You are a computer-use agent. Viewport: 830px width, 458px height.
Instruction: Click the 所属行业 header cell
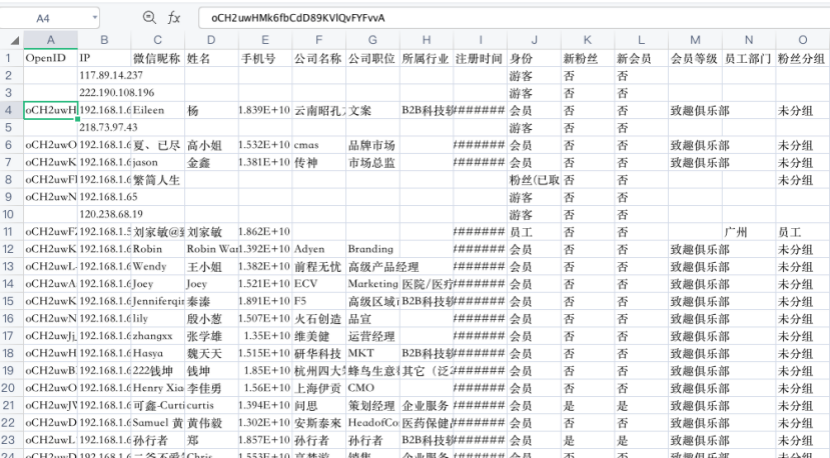point(426,58)
